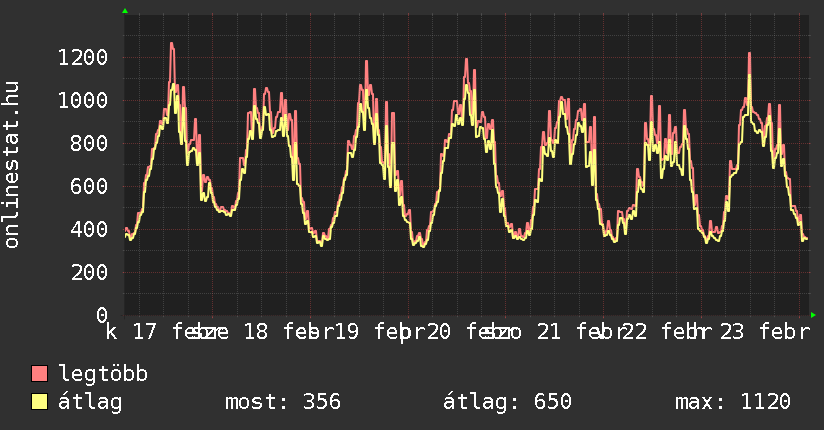Screen dimensions: 824x430
Task: Click the "18 febr" x-axis date label
Action: (x=270, y=332)
